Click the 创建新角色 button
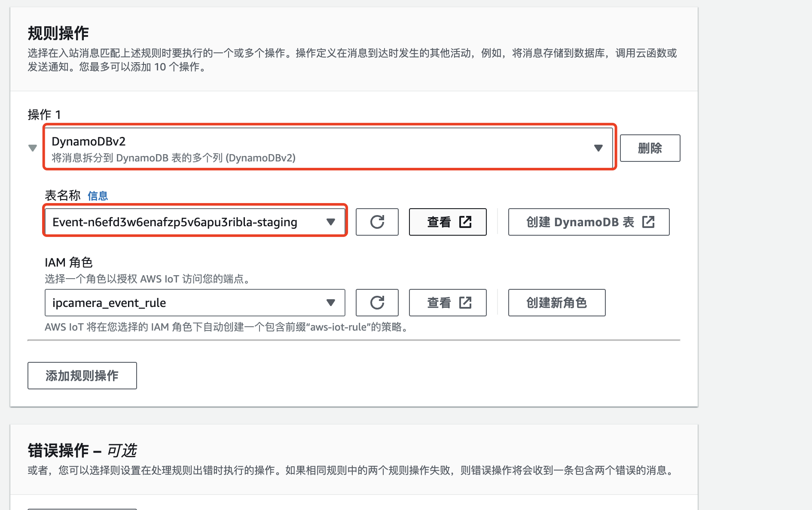 coord(557,303)
